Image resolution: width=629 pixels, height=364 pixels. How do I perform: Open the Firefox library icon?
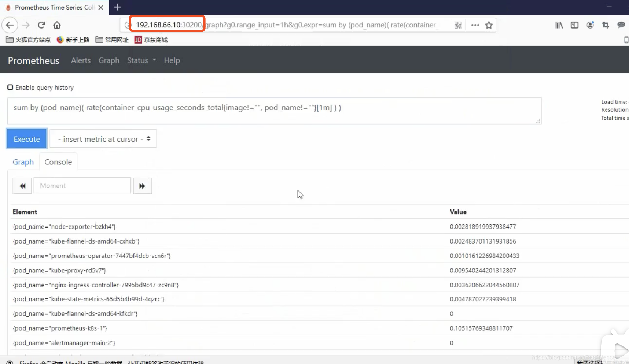click(559, 25)
